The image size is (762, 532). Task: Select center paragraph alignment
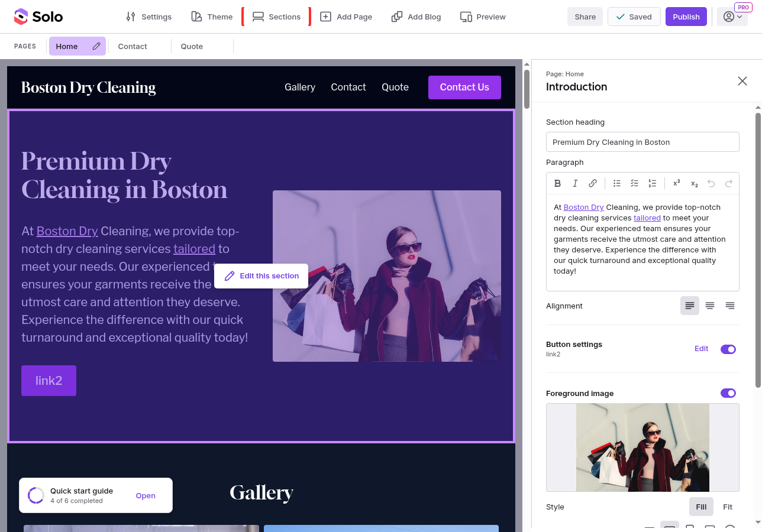pos(710,306)
